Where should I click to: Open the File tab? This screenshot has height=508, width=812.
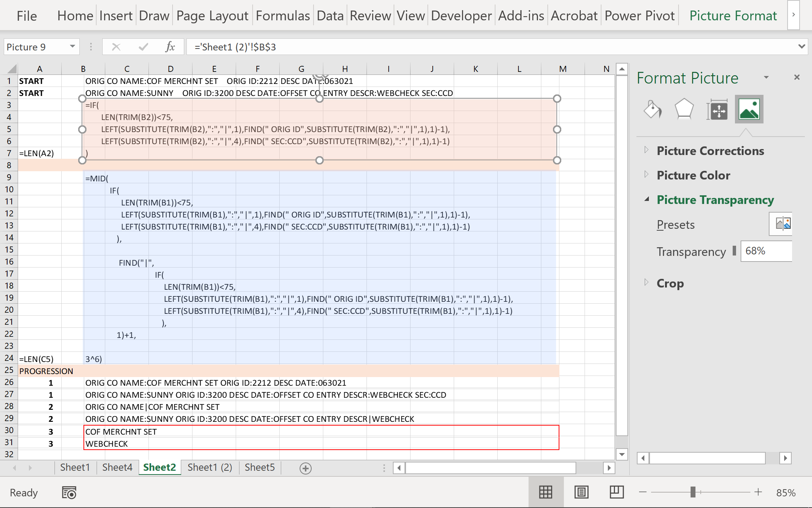pos(27,16)
